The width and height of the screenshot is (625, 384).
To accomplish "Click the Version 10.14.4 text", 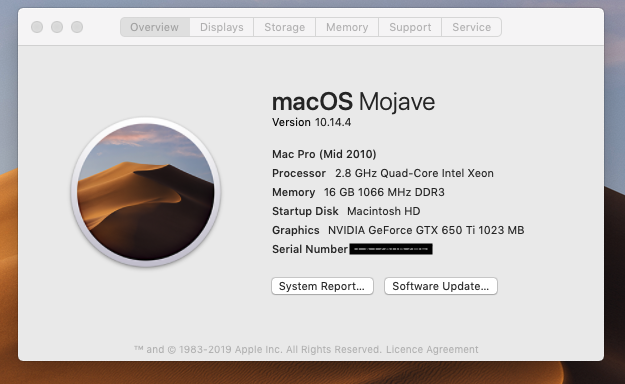I will (311, 122).
